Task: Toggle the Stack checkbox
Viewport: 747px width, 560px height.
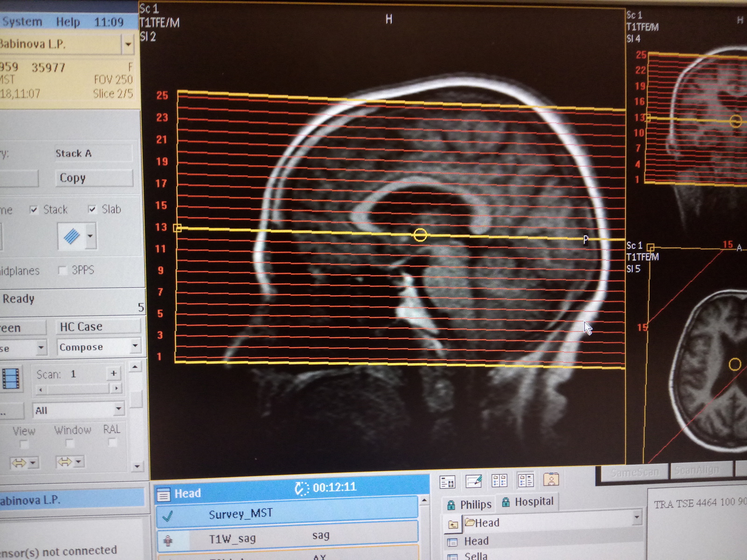Action: point(34,210)
